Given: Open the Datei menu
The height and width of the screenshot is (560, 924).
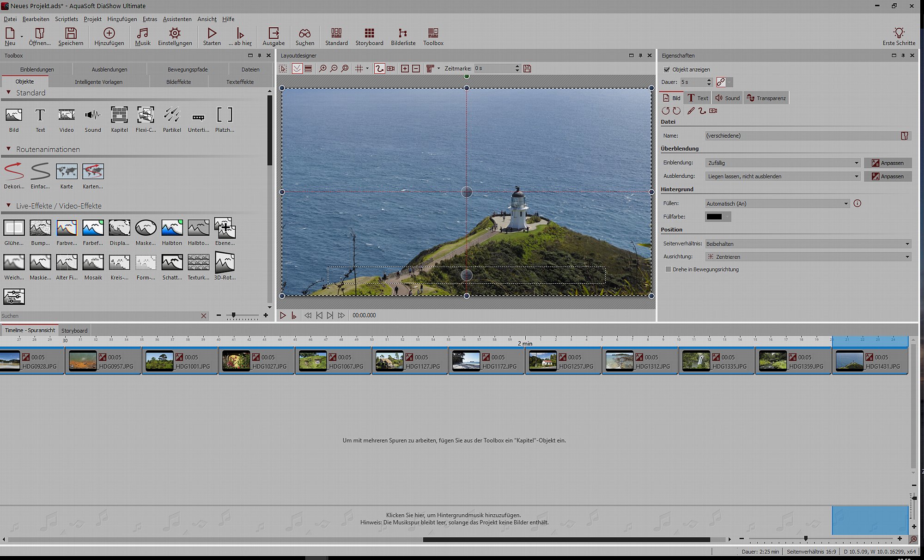Looking at the screenshot, I should pos(10,19).
